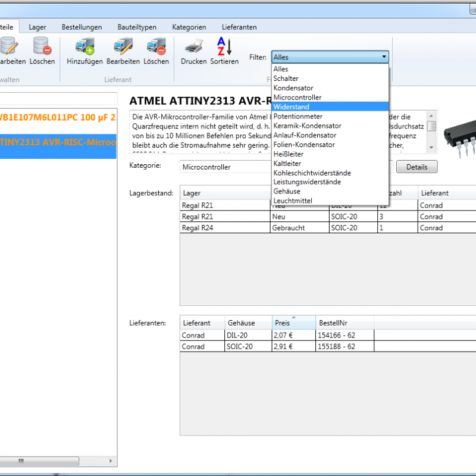Click the Lieferant Hinzufügen truck icon
Viewport: 476px width, 476px height.
[84, 46]
